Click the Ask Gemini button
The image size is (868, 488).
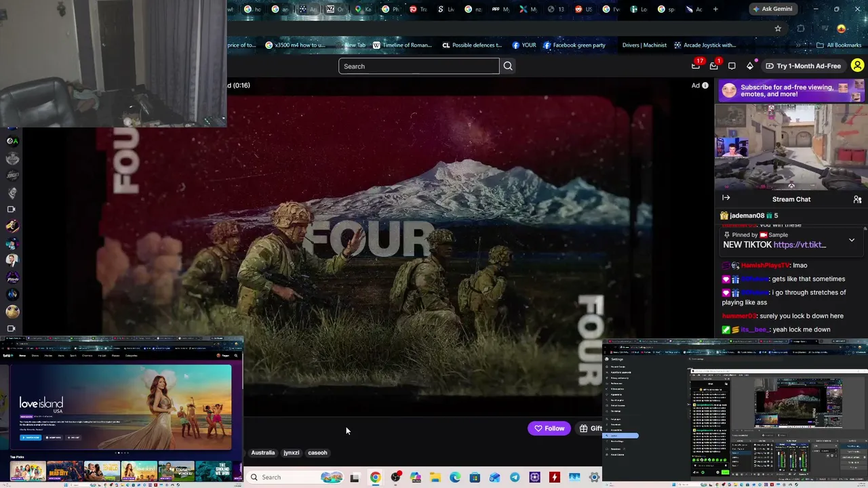772,9
